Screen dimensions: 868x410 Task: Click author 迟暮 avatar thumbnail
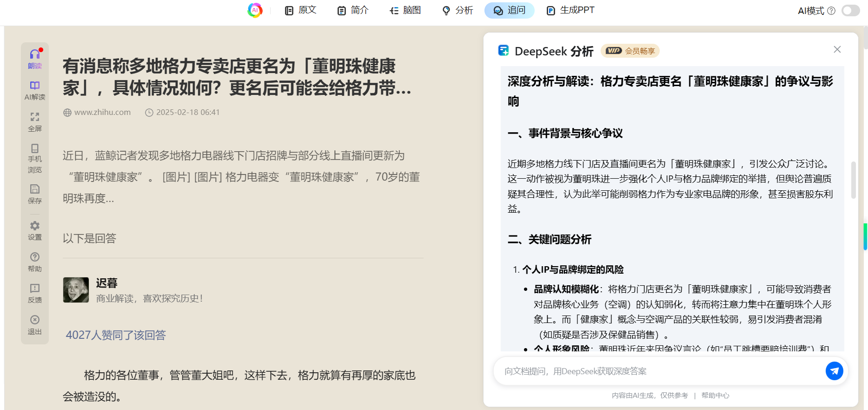click(76, 290)
